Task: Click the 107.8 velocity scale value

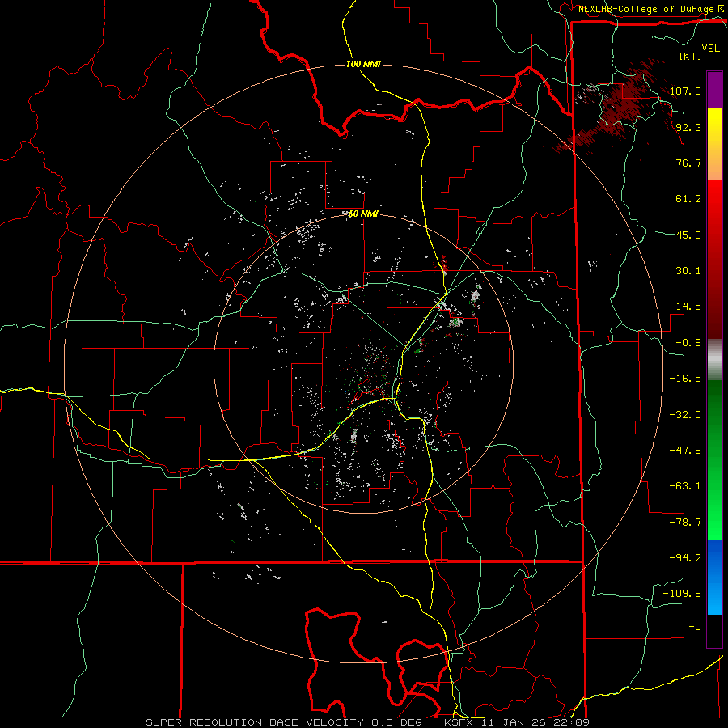Action: point(685,91)
